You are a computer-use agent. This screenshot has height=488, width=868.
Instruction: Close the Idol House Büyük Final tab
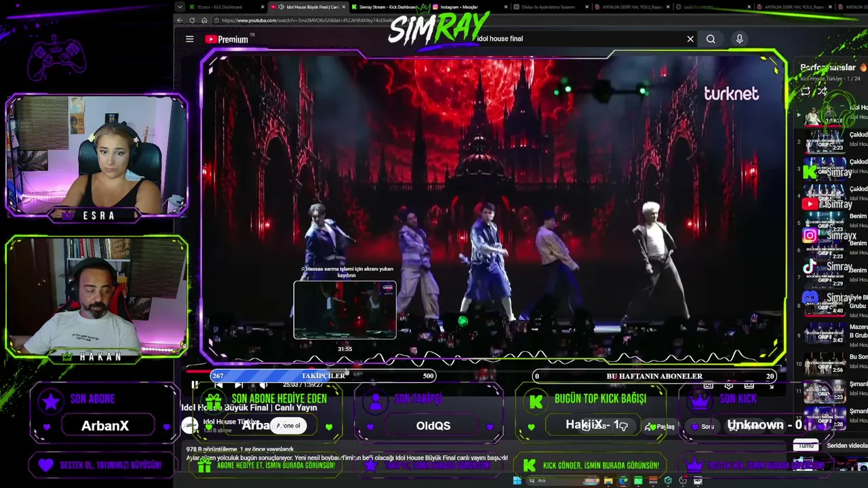pyautogui.click(x=343, y=7)
